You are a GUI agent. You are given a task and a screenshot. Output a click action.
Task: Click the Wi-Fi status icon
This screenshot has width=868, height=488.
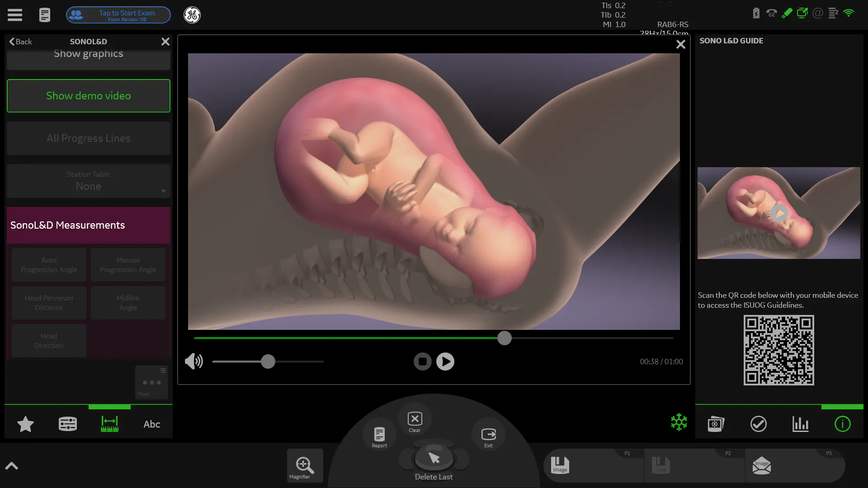tap(849, 13)
